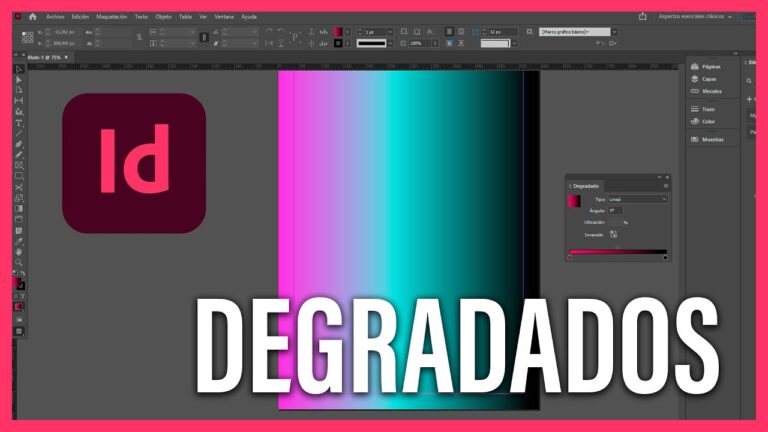Select the Rectangle tool
768x432 pixels.
tap(19, 176)
